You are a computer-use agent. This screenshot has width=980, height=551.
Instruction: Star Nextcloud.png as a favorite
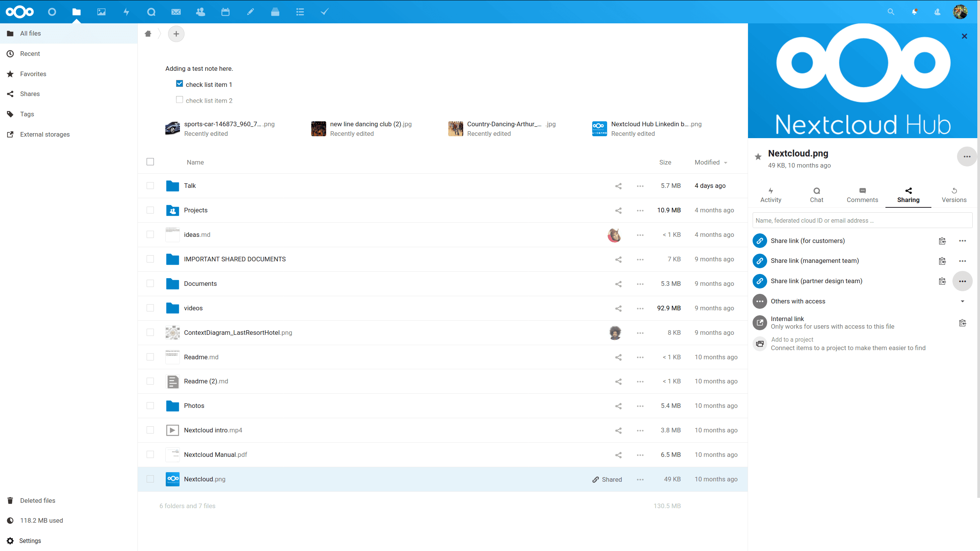758,156
